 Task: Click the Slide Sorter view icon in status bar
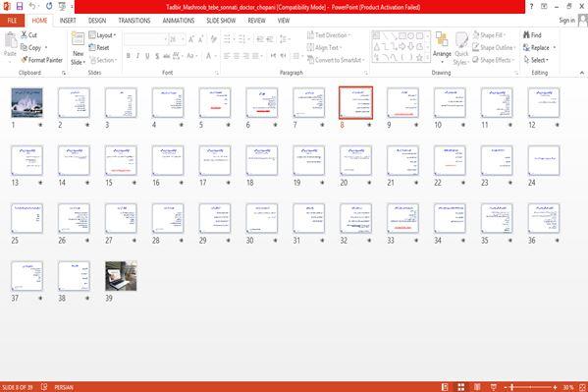[x=460, y=387]
